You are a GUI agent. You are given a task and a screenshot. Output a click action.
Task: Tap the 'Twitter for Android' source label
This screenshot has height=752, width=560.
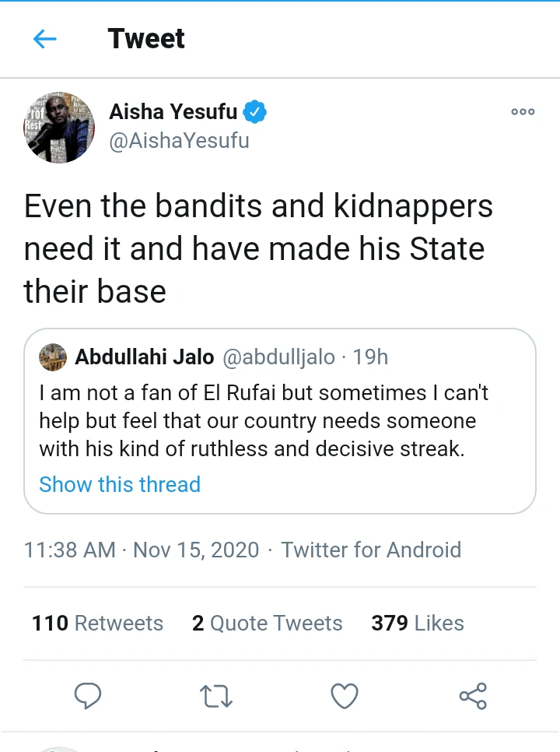[371, 550]
